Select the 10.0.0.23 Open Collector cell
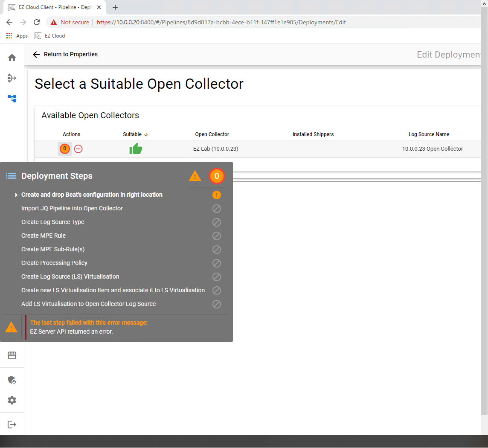This screenshot has height=448, width=488. coord(432,149)
